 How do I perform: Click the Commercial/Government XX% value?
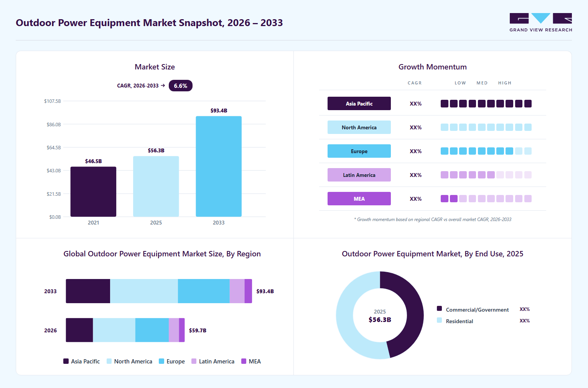tap(525, 309)
